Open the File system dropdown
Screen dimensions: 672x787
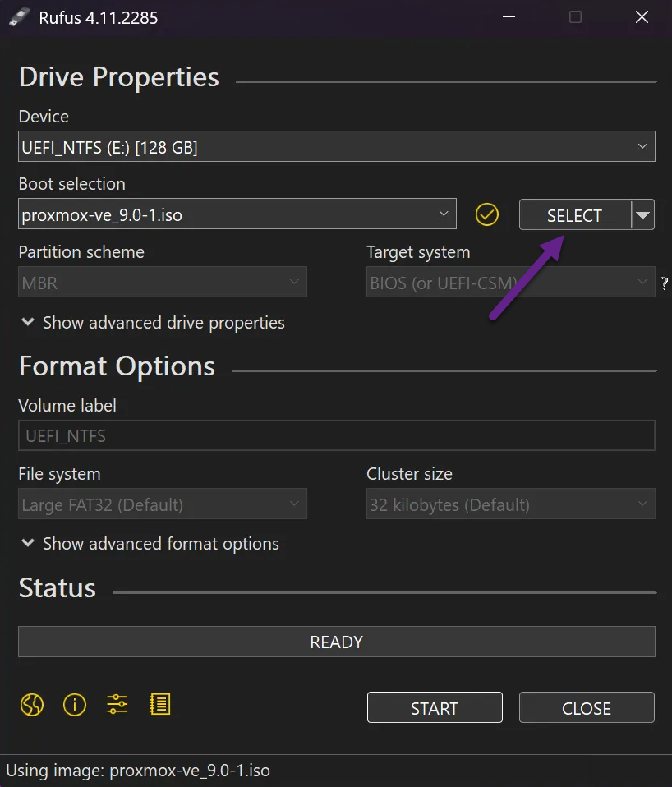[163, 504]
